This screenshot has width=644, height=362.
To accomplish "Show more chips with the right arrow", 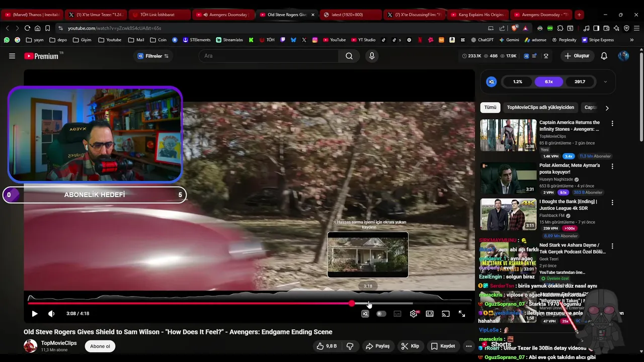I will (x=607, y=108).
